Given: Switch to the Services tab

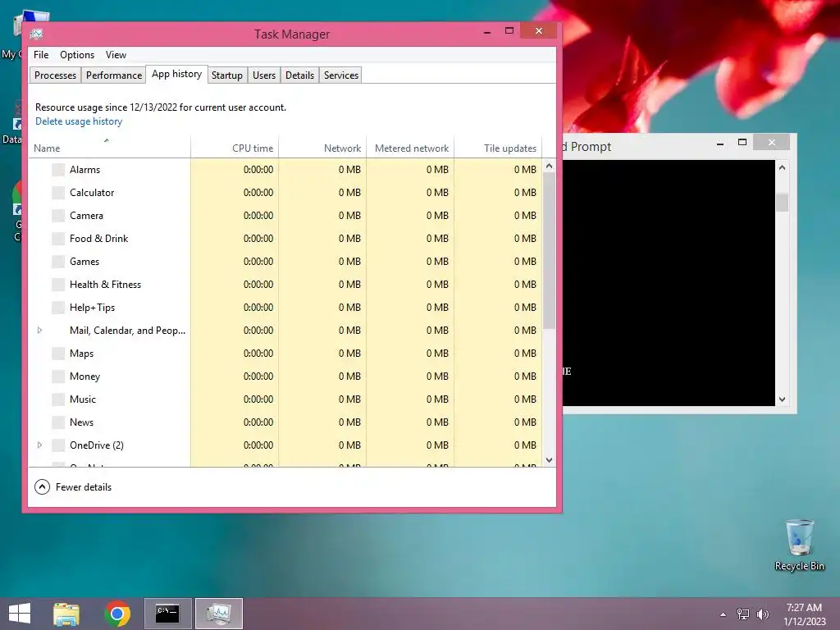Looking at the screenshot, I should click(x=340, y=75).
